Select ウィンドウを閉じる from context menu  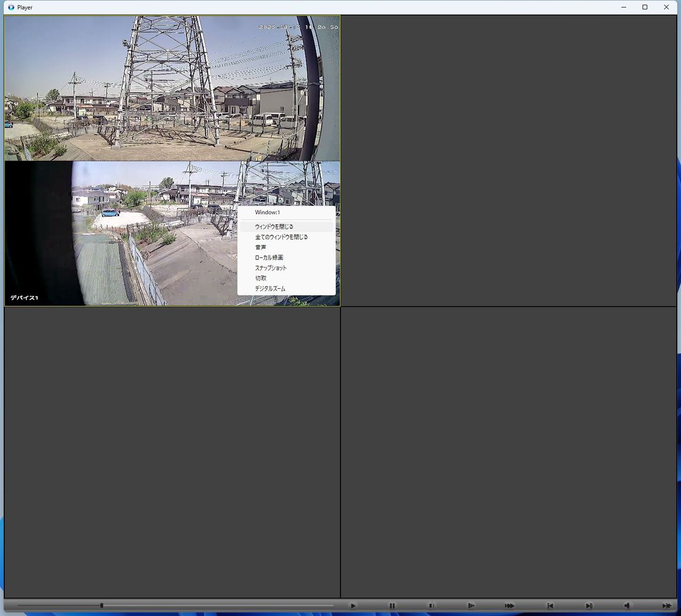coord(274,227)
